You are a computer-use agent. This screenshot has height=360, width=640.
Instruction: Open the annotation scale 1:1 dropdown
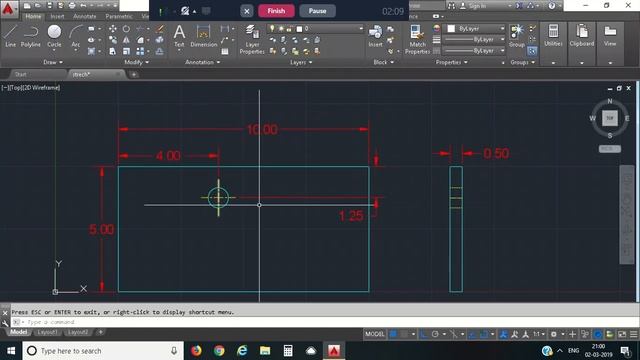[x=539, y=334]
